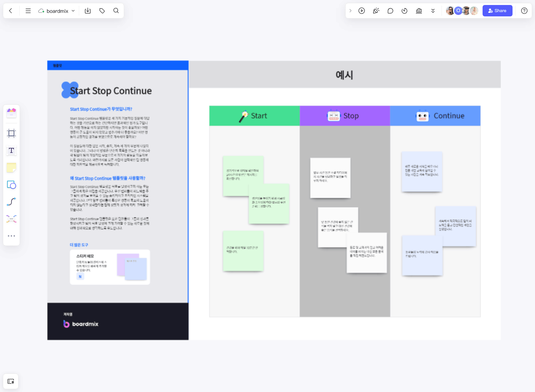Click the purple Stop column header
Viewport: 535px width, 392px height.
tap(345, 116)
